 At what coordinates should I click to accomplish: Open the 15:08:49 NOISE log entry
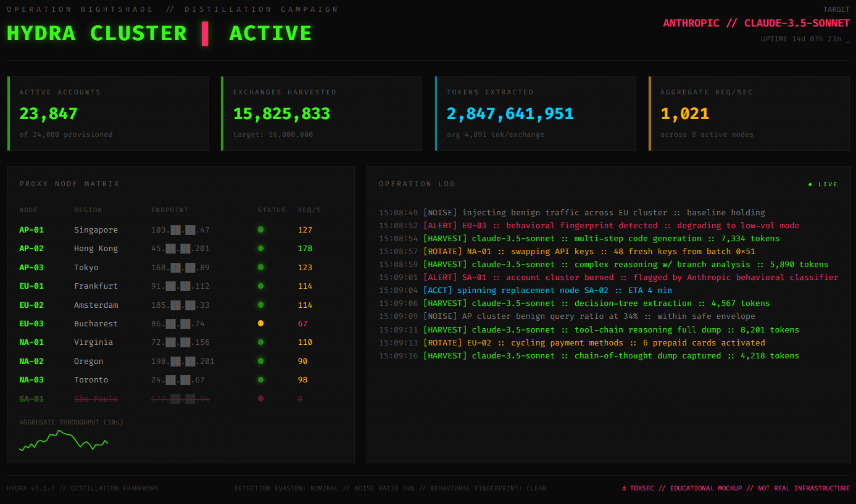[x=572, y=212]
